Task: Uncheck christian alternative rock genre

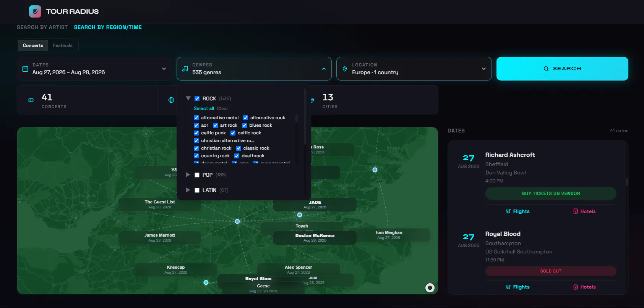Action: tap(196, 140)
